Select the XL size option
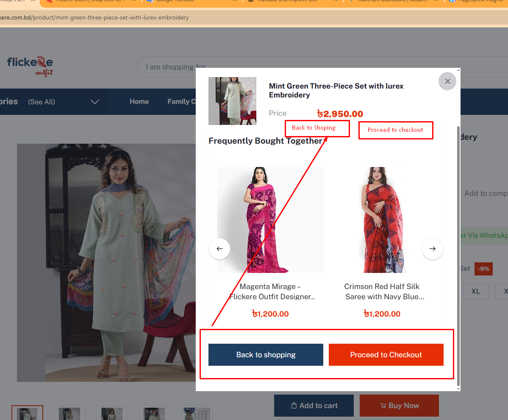 475,292
